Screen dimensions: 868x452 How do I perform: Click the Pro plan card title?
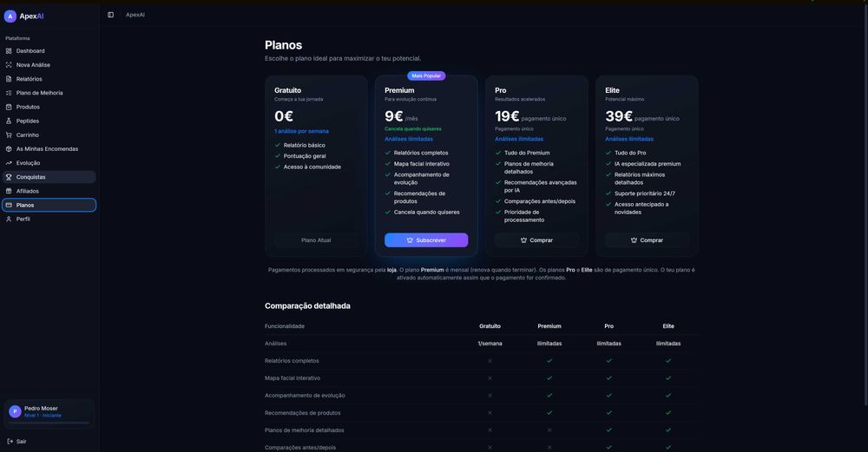(501, 90)
